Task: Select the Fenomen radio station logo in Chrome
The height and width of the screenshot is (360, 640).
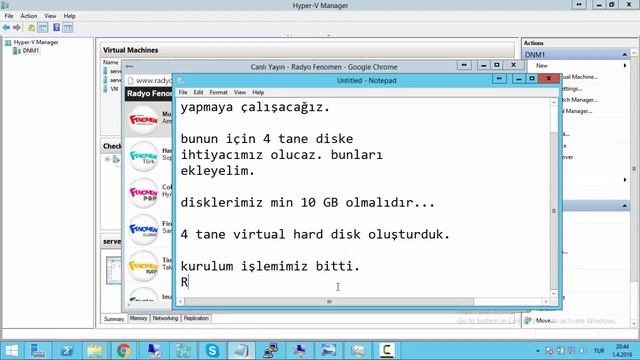Action: pos(143,120)
